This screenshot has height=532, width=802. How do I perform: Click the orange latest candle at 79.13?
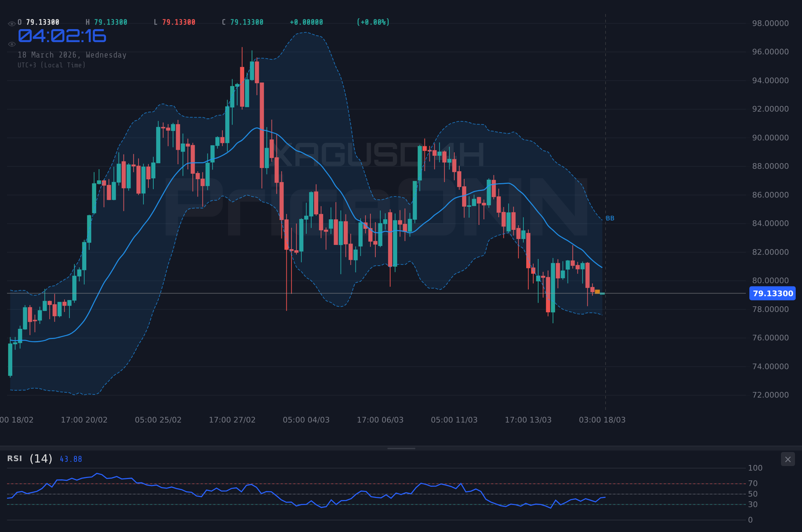tap(597, 292)
